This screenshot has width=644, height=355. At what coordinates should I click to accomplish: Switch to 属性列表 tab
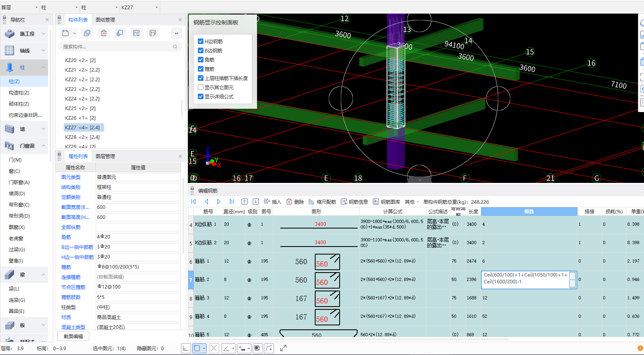(x=78, y=156)
